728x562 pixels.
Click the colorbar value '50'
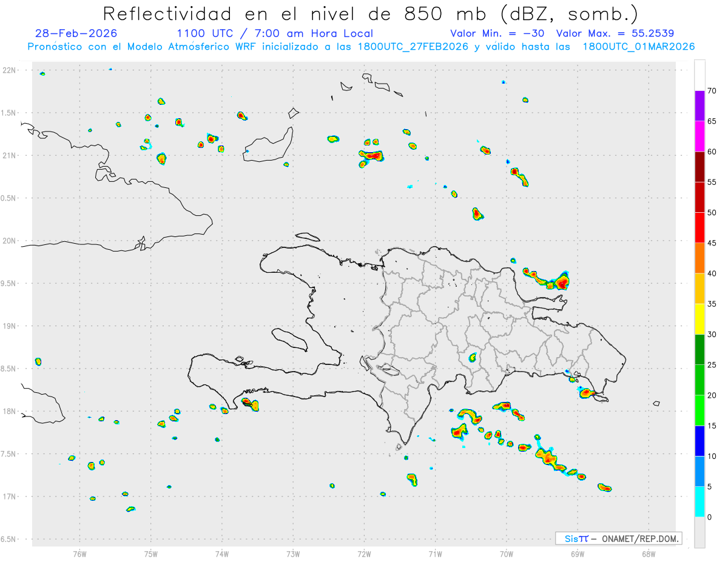712,213
